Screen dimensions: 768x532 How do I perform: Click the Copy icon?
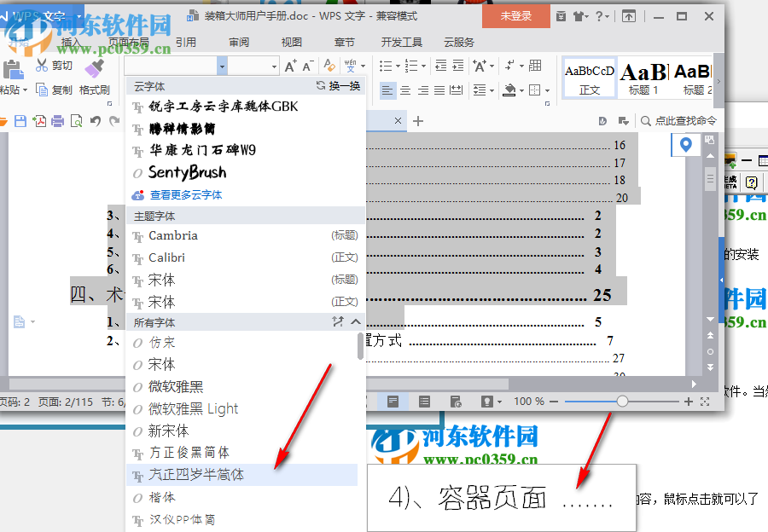42,90
